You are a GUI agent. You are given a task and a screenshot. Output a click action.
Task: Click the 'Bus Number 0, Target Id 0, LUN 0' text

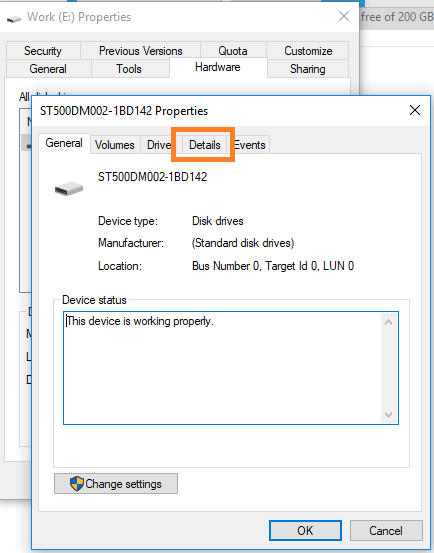point(273,266)
